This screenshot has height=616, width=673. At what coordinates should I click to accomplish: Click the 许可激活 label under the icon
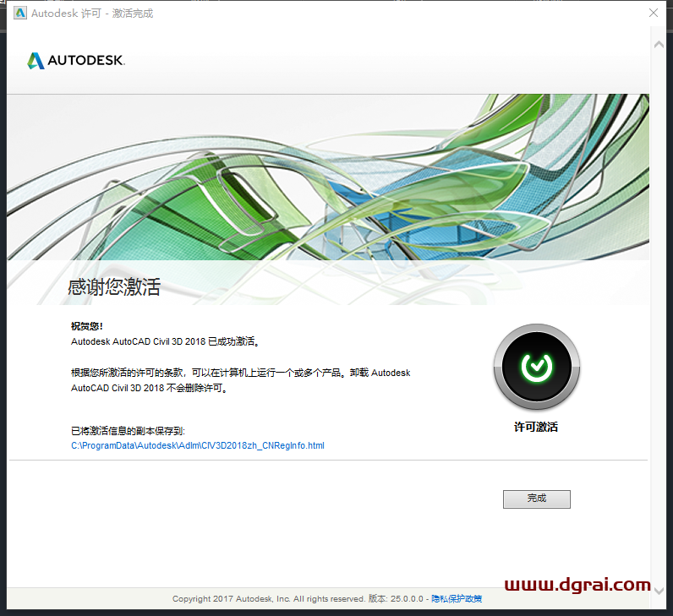536,428
